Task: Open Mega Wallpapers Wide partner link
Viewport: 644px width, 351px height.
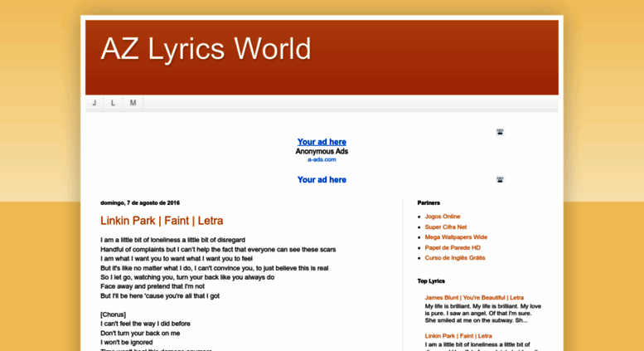Action: pyautogui.click(x=456, y=237)
